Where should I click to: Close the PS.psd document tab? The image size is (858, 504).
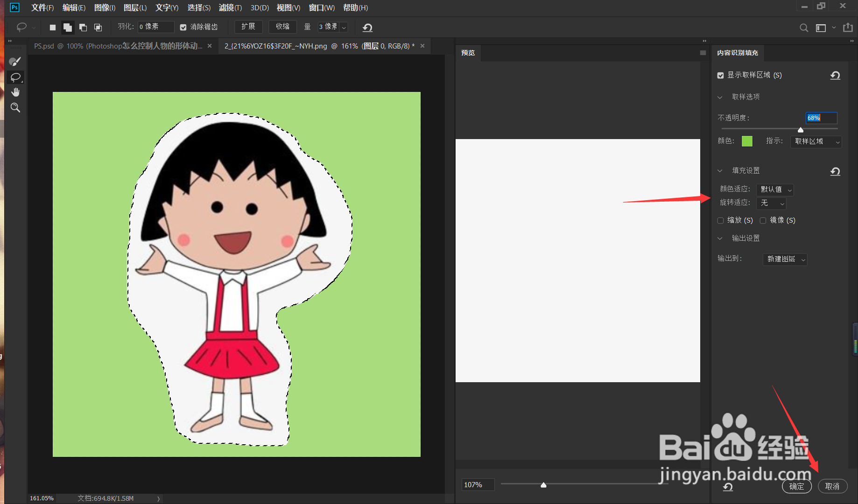point(210,46)
